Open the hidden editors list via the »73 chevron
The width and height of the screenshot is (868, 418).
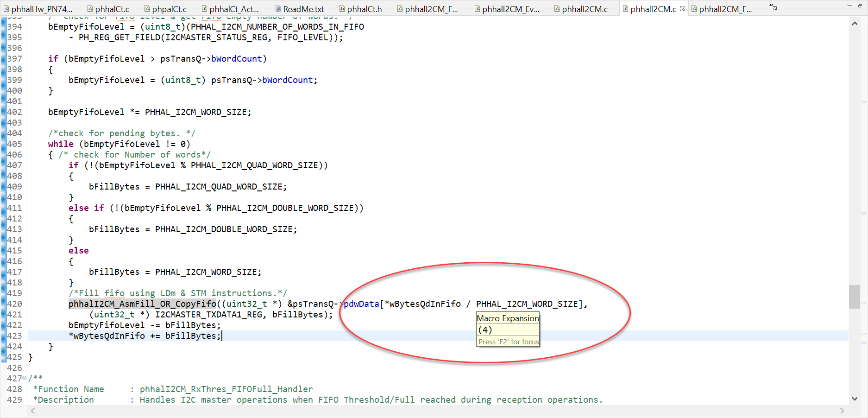click(x=772, y=7)
